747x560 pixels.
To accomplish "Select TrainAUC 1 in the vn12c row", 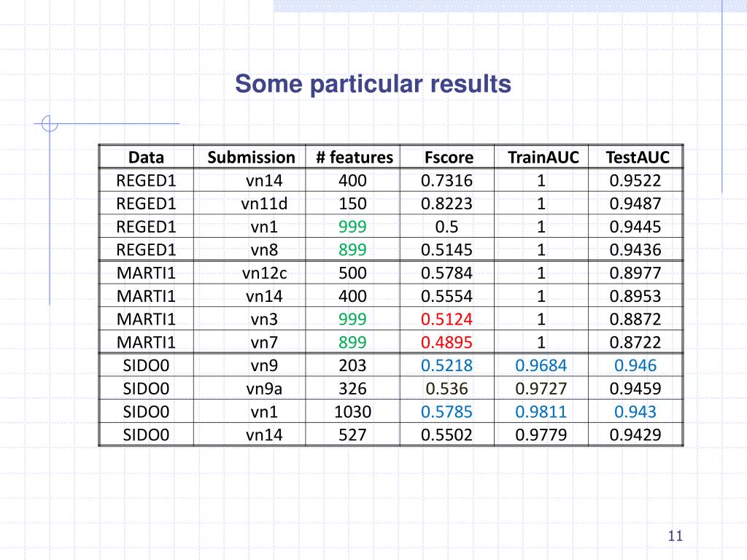I will click(x=541, y=273).
